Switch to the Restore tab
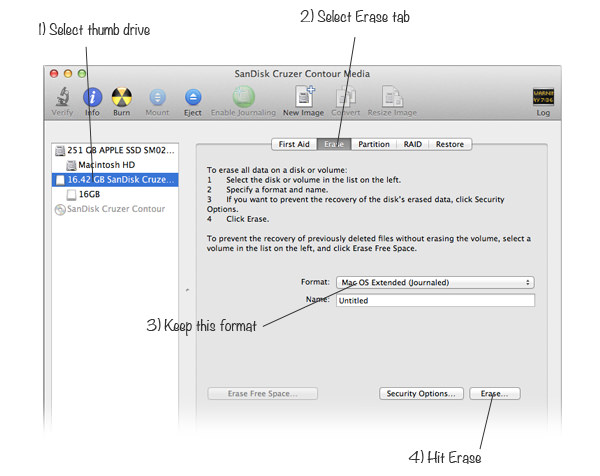This screenshot has height=476, width=600. tap(450, 144)
